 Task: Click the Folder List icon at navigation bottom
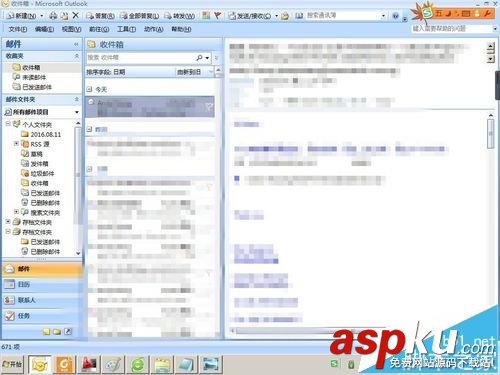tap(57, 331)
